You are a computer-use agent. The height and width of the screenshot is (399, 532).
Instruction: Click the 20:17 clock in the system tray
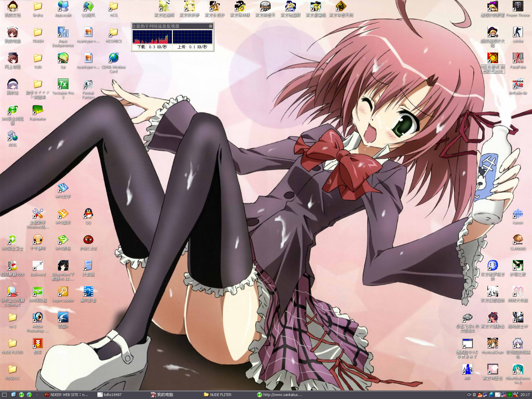coord(525,394)
